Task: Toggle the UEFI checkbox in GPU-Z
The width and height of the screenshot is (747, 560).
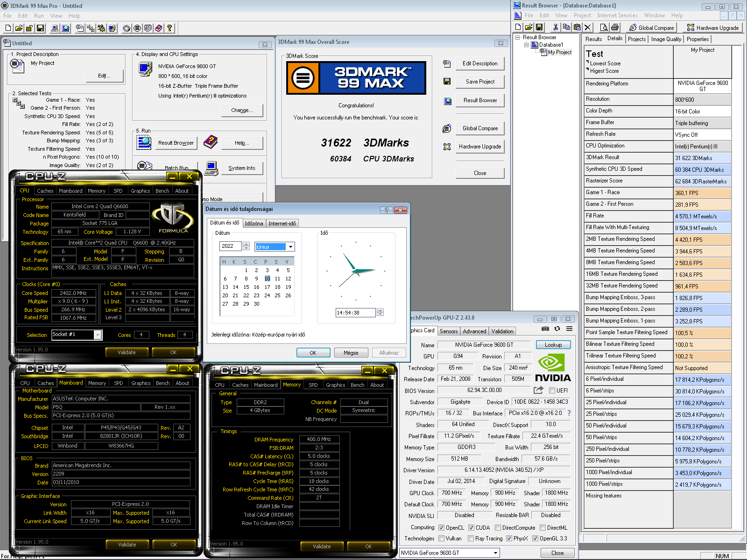Action: [x=552, y=390]
